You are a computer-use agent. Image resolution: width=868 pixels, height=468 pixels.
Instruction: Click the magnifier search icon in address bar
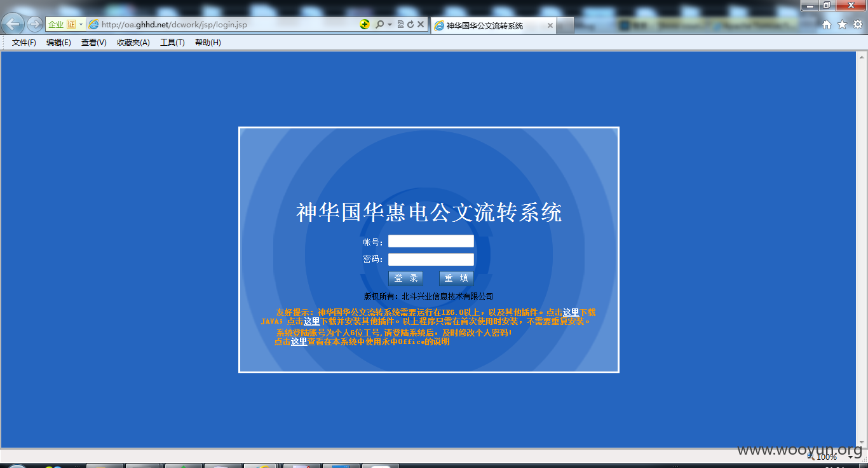pyautogui.click(x=379, y=24)
